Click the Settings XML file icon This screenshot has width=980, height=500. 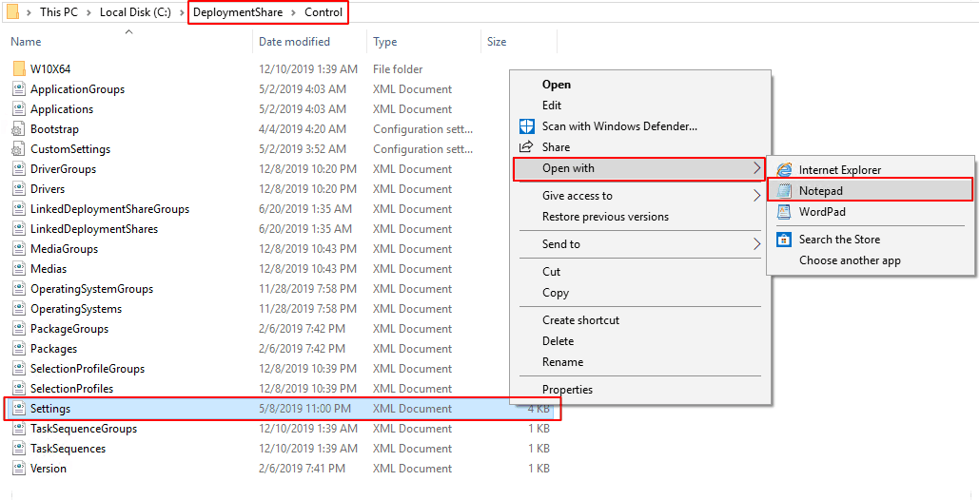[19, 408]
